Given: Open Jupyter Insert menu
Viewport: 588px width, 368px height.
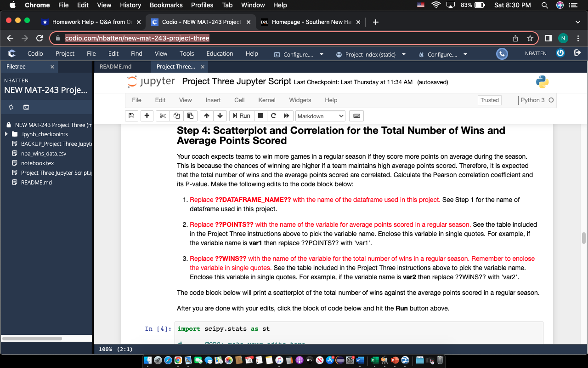Looking at the screenshot, I should (213, 100).
